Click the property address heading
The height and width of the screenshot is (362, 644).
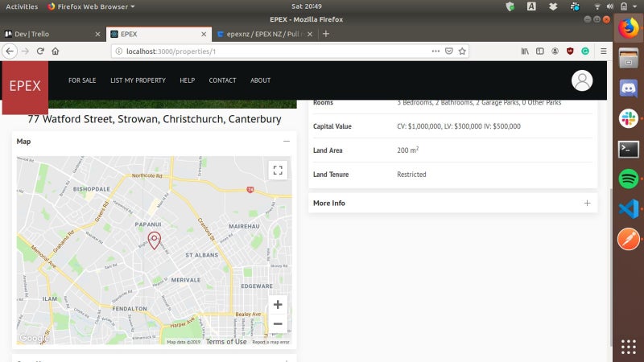(155, 119)
